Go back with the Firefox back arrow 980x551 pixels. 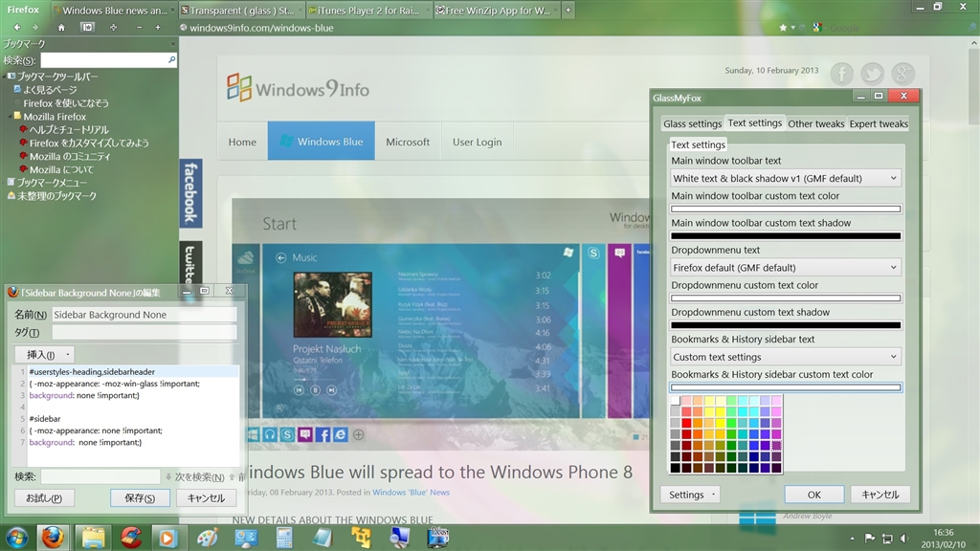17,28
